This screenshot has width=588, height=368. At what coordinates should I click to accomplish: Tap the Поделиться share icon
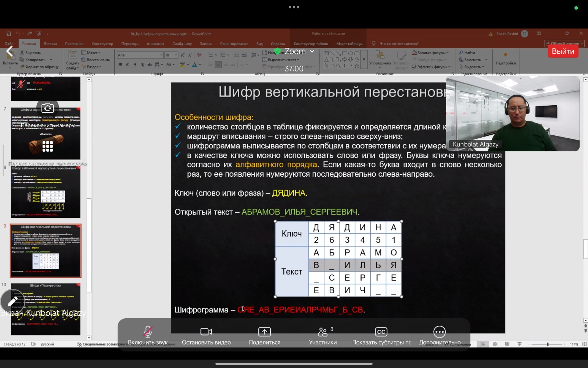[x=264, y=332]
